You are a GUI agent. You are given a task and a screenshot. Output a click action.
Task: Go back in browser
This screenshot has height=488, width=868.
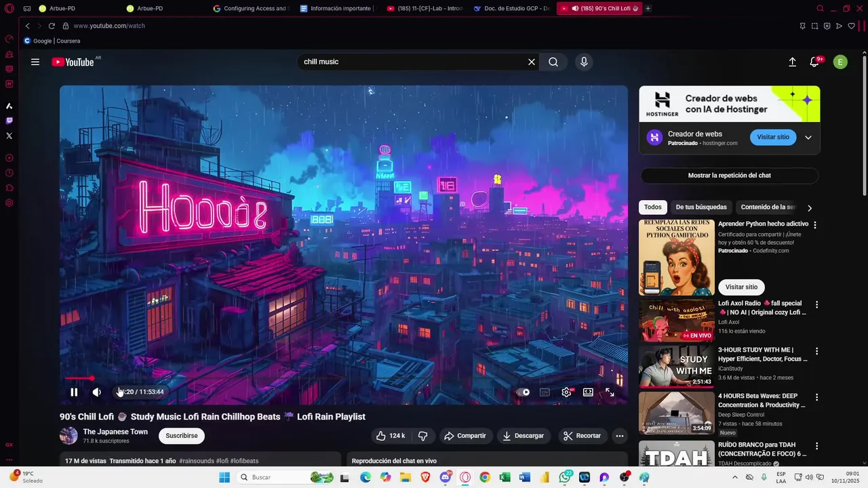[x=27, y=26]
